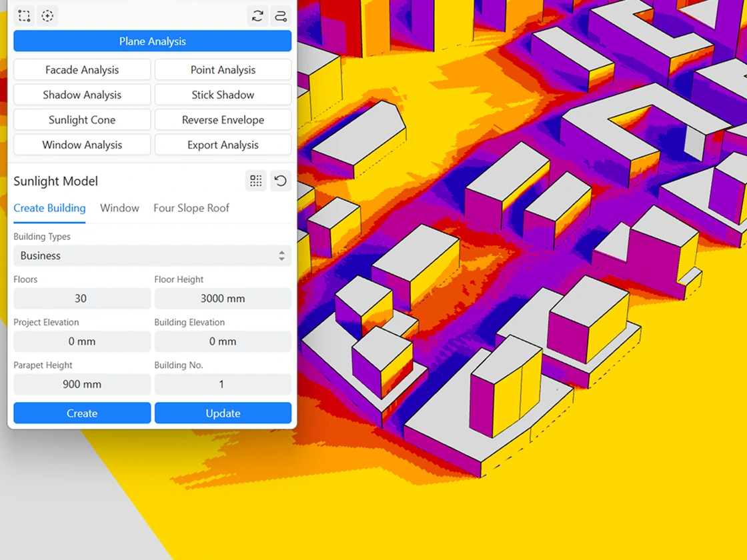Click the route path icon

coord(281,16)
